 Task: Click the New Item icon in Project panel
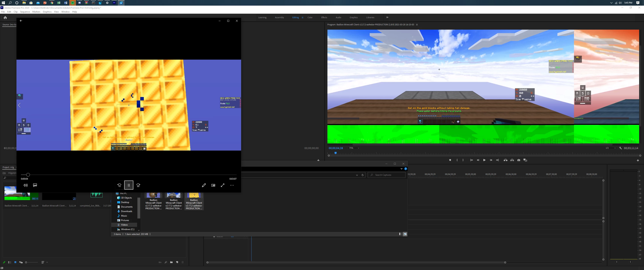coord(177,262)
